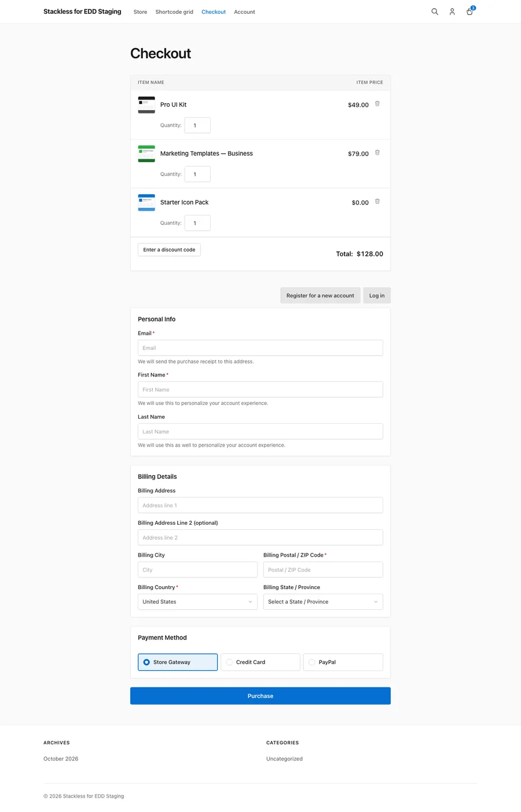521x812 pixels.
Task: Remove Pro UI Kit with trash icon
Action: tap(377, 104)
